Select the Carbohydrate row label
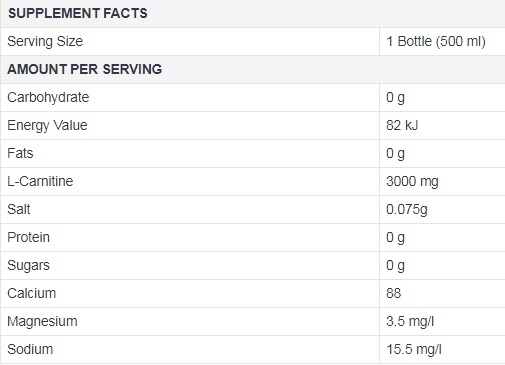Image resolution: width=505 pixels, height=365 pixels. click(x=48, y=97)
